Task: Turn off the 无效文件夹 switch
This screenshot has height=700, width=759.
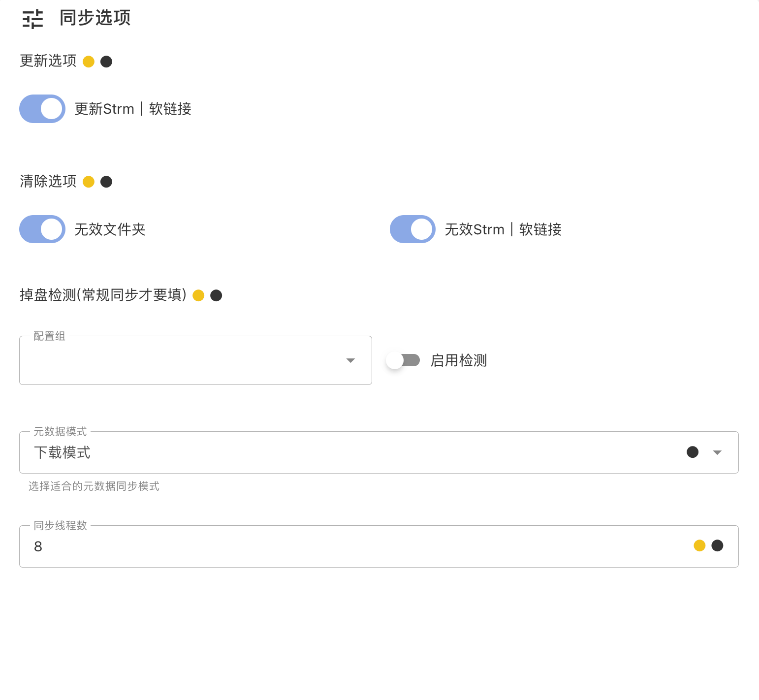Action: point(42,229)
